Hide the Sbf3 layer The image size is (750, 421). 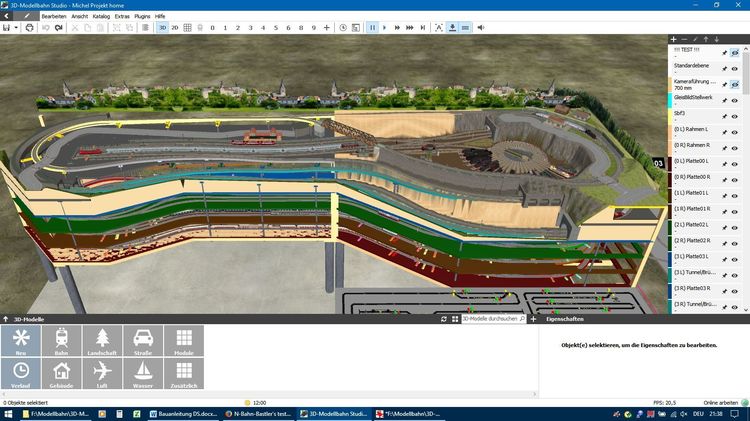(735, 116)
